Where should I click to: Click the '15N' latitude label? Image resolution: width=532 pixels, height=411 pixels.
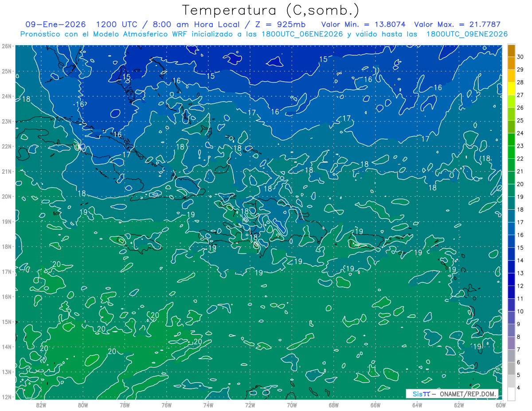point(6,322)
